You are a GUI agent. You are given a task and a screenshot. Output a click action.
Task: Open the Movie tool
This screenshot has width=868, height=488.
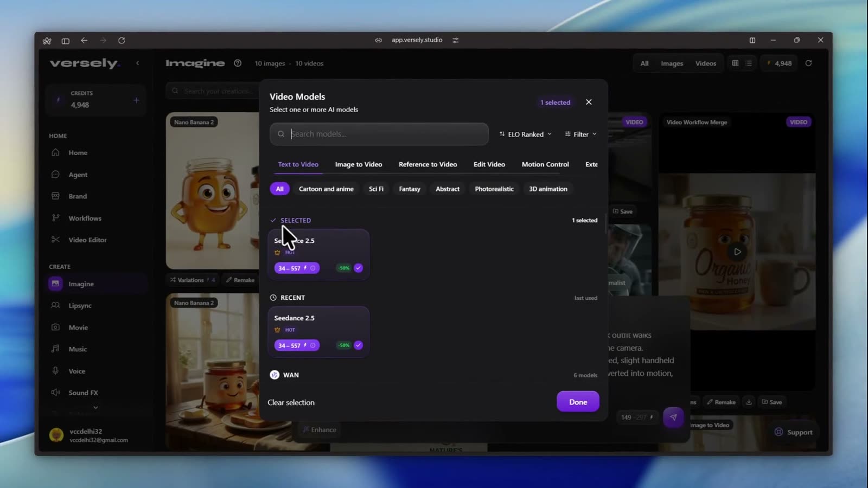[x=78, y=328]
